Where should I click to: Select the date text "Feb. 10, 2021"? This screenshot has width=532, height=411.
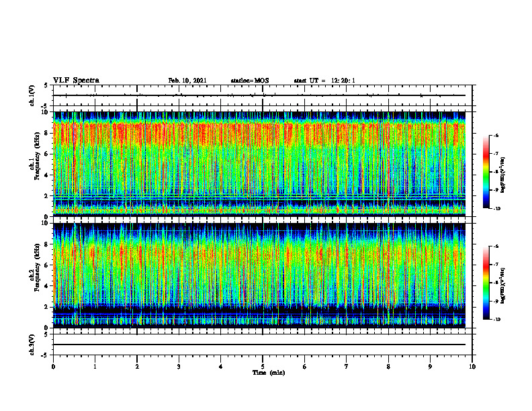(x=187, y=81)
